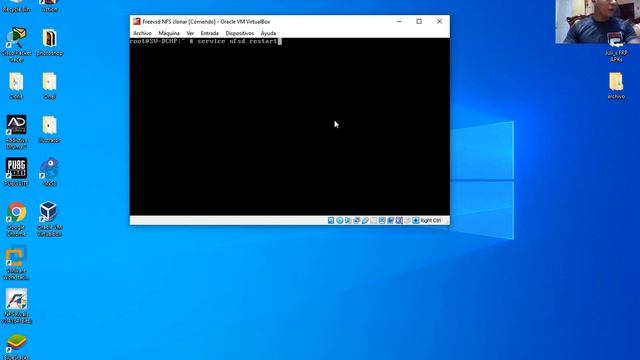Click the USB devices status icon
The height and width of the screenshot is (360, 640).
click(365, 220)
